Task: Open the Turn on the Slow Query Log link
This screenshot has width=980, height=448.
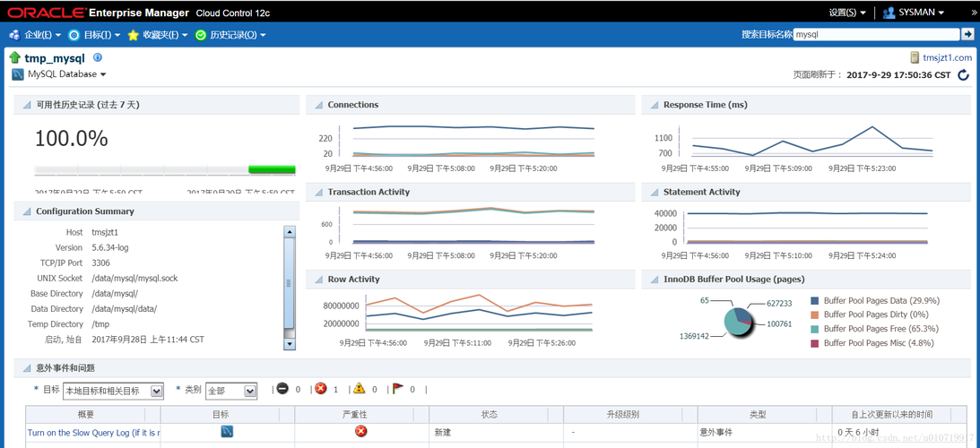Action: 94,432
